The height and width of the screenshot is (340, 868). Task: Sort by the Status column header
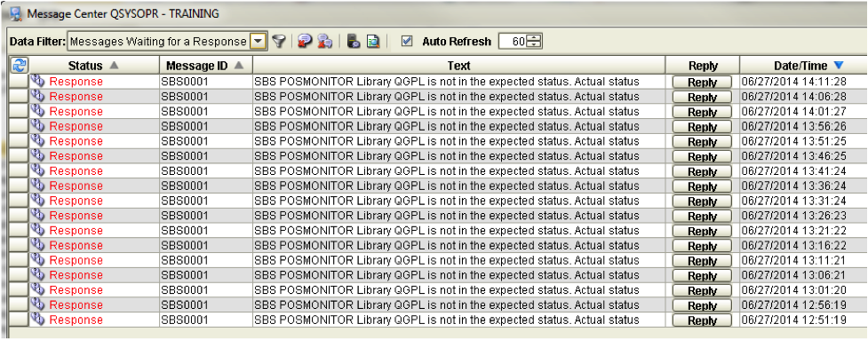click(x=93, y=65)
